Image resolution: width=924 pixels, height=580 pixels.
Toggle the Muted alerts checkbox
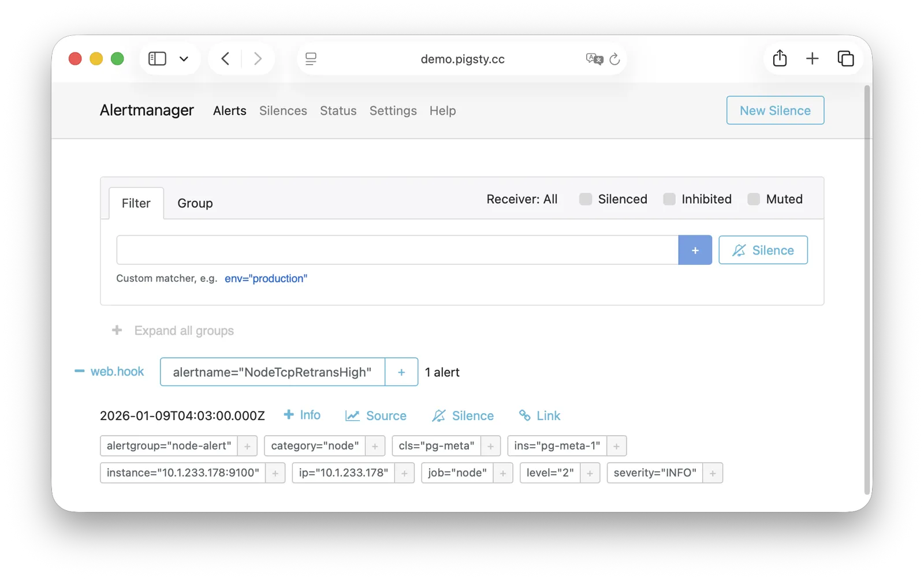[753, 199]
